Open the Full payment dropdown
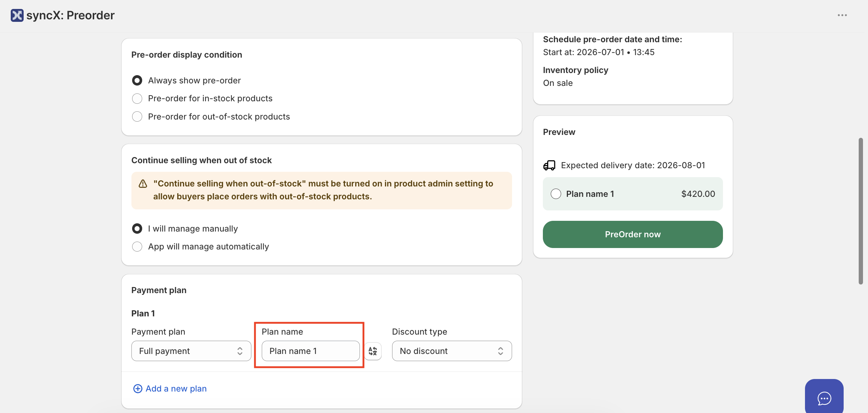This screenshot has height=413, width=868. pos(191,351)
